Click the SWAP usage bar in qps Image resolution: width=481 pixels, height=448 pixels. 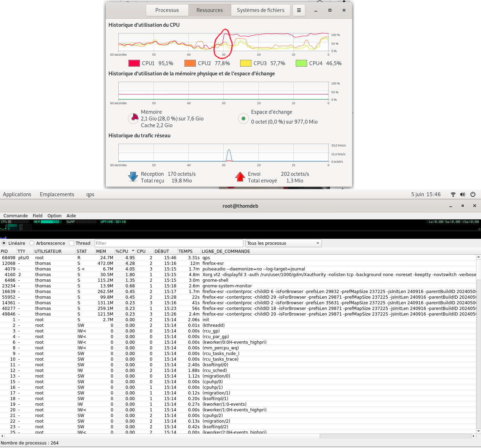(81, 222)
